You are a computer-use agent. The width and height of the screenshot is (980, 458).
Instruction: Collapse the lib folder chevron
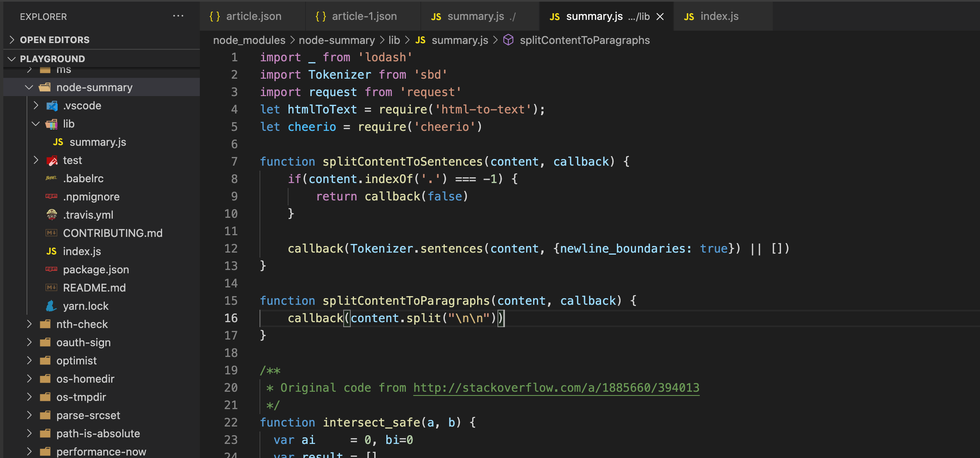[x=36, y=124]
